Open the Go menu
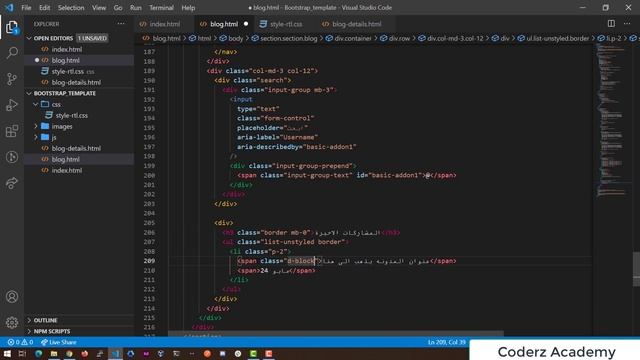Image resolution: width=640 pixels, height=360 pixels. point(118,8)
